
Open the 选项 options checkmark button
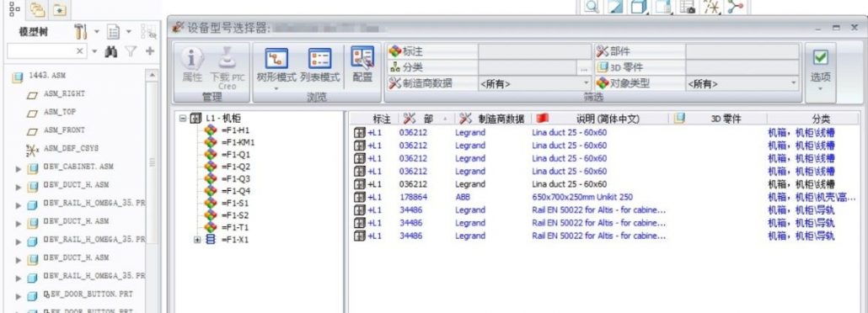click(821, 72)
